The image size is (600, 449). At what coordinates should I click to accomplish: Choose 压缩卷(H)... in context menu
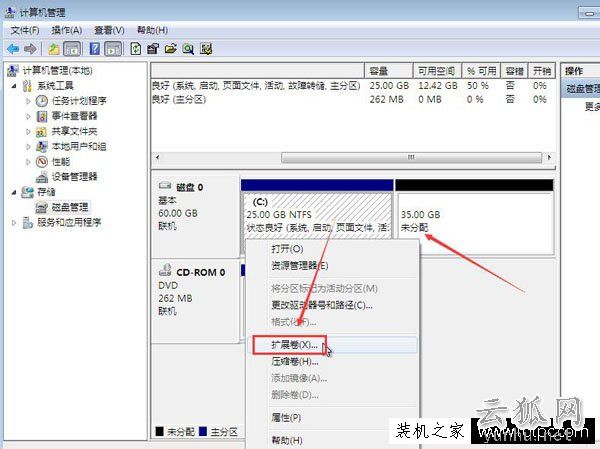332,361
